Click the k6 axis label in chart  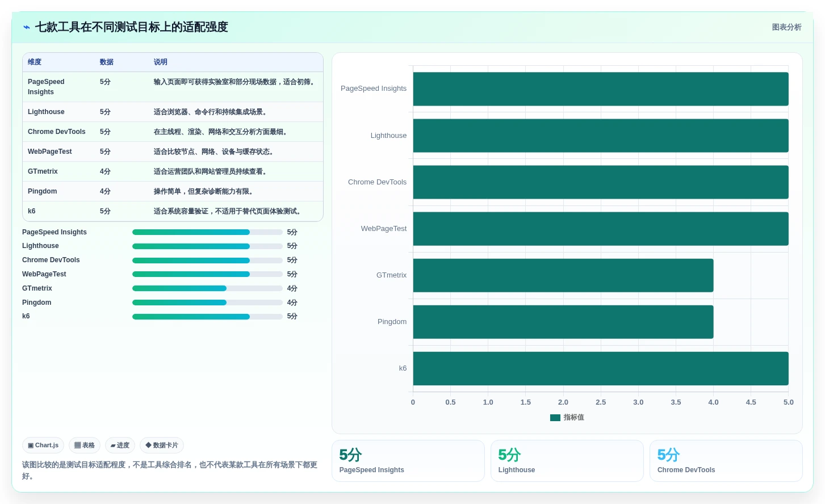point(403,368)
